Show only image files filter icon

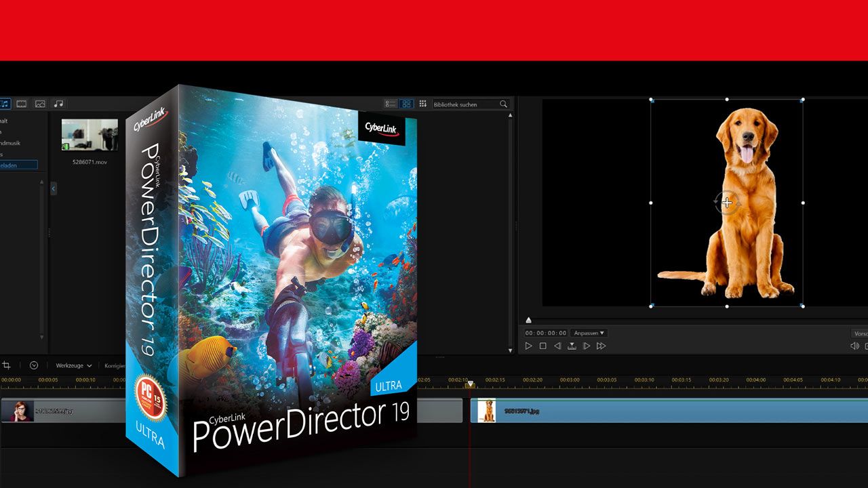40,104
